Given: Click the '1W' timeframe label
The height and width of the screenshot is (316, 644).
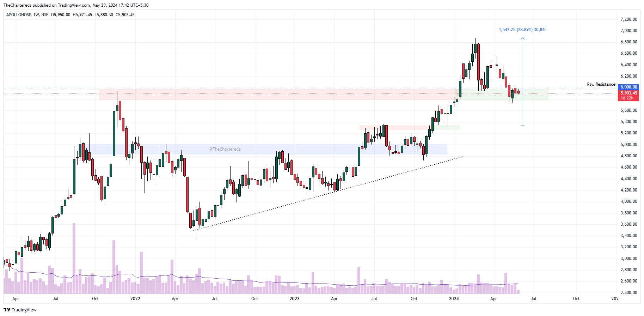Looking at the screenshot, I should point(36,15).
